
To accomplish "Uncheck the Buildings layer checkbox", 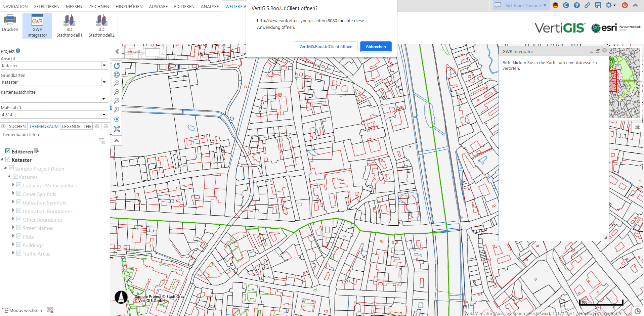I will point(19,244).
